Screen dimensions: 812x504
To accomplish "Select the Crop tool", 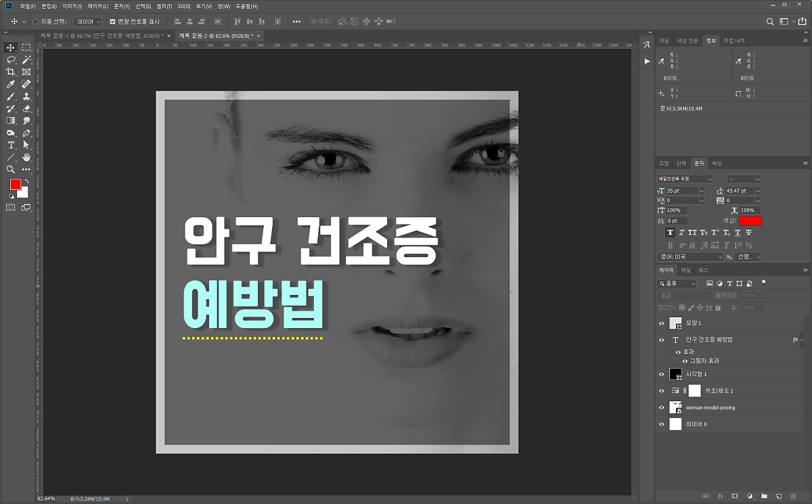I will (11, 72).
